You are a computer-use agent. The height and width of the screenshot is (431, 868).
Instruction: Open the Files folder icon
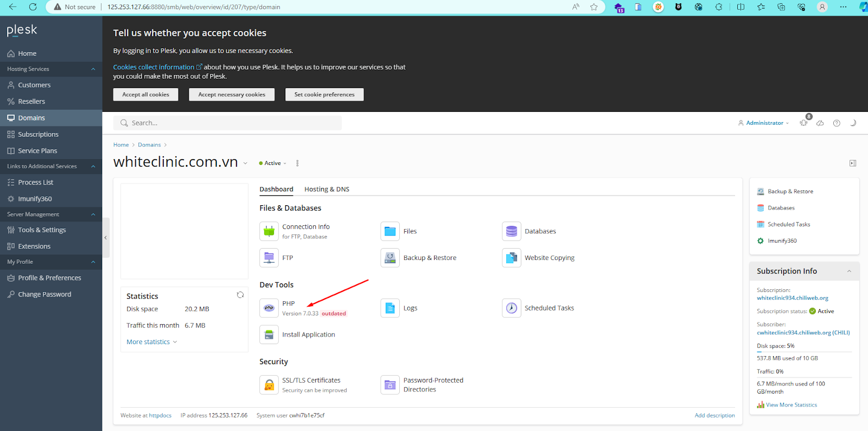pyautogui.click(x=390, y=231)
